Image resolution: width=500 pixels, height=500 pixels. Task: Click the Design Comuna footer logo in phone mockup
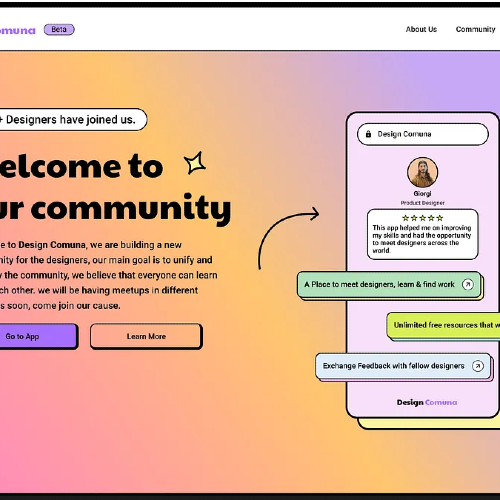427,402
